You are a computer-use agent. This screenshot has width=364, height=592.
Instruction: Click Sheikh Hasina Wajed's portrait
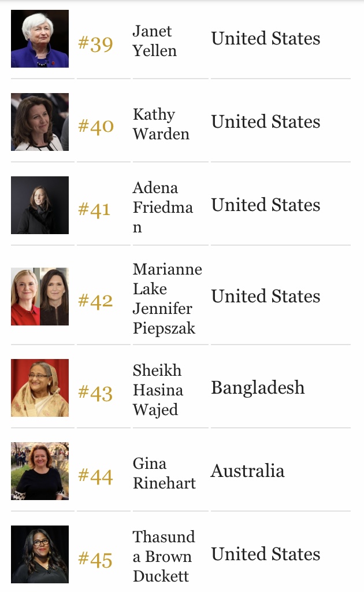(40, 388)
